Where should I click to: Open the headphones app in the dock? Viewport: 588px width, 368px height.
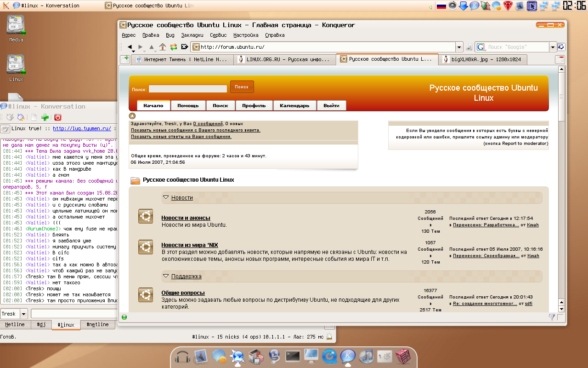click(x=182, y=356)
